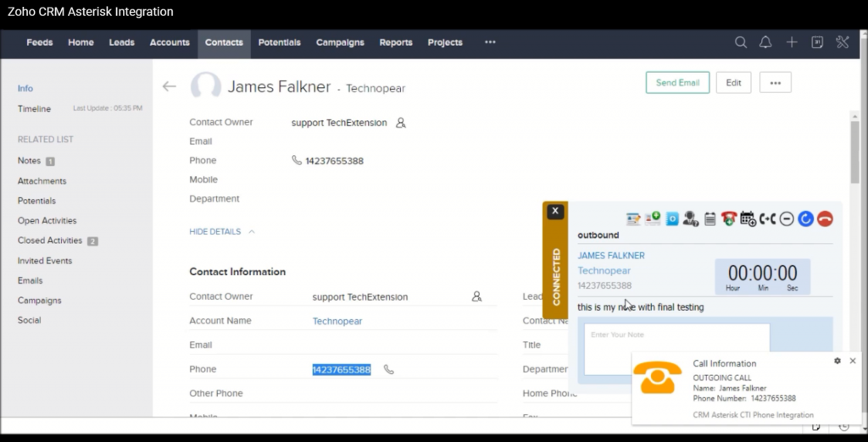The height and width of the screenshot is (442, 868).
Task: Click the Enter Your Note text field
Action: pos(677,350)
